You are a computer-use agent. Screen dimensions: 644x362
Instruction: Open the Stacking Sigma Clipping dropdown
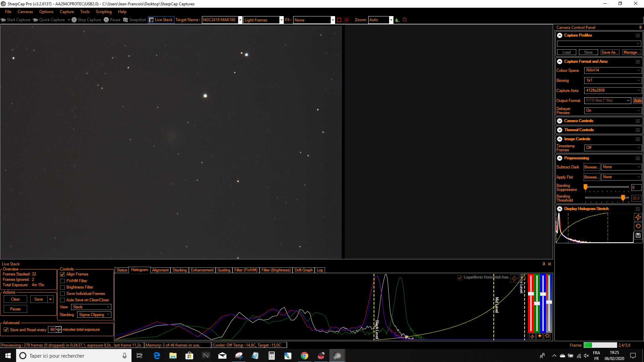pyautogui.click(x=94, y=315)
